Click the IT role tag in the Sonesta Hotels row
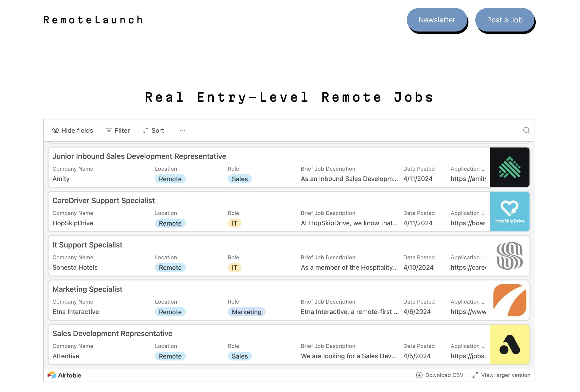 (234, 268)
